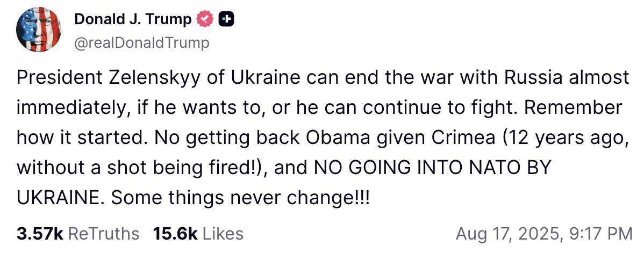Image resolution: width=644 pixels, height=260 pixels.
Task: Open the Donald J. Trump display name
Action: [133, 19]
